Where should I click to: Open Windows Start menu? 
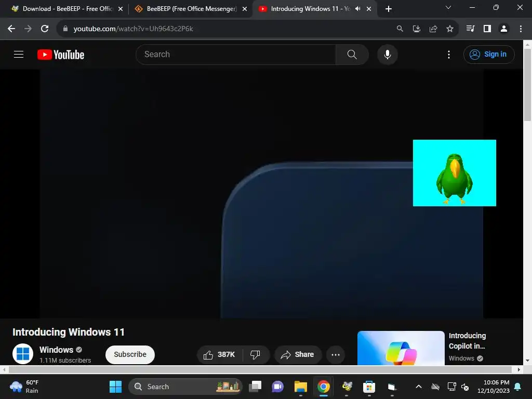pos(115,387)
